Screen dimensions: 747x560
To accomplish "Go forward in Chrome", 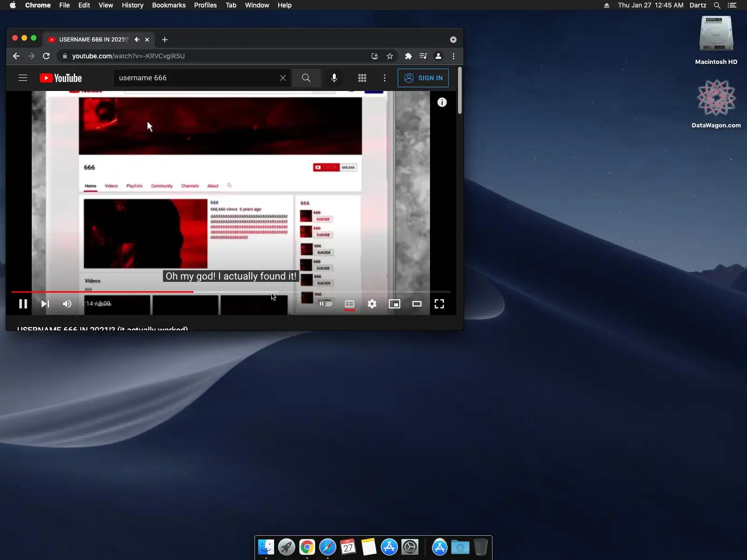I will click(x=31, y=56).
